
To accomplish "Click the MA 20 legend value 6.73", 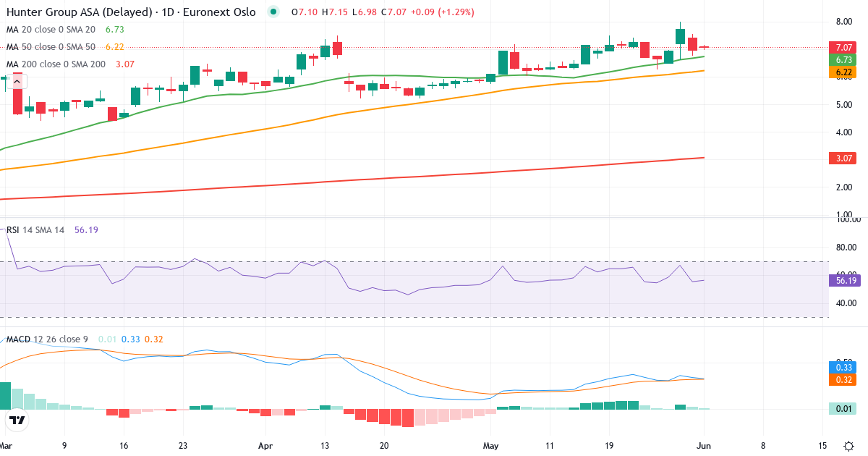I will pyautogui.click(x=115, y=30).
